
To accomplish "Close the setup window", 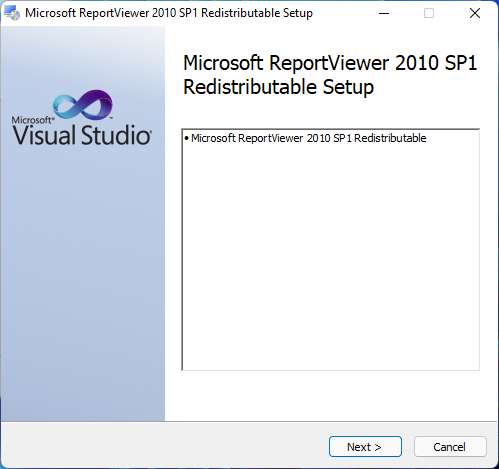I will pos(475,13).
